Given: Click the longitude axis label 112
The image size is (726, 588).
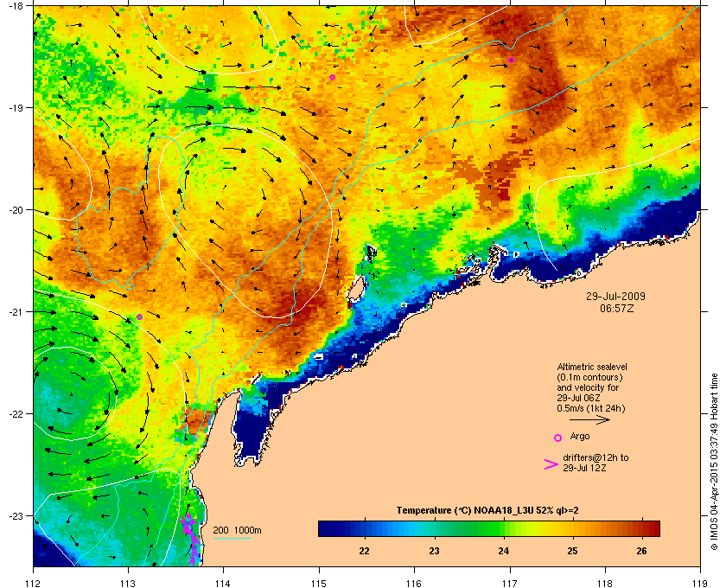Looking at the screenshot, I should pyautogui.click(x=34, y=583).
